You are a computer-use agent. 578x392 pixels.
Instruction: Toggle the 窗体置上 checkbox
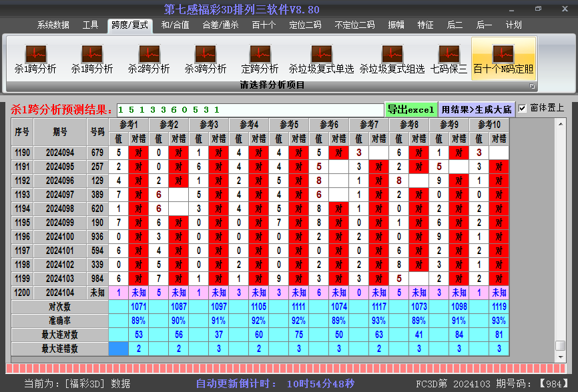click(522, 108)
